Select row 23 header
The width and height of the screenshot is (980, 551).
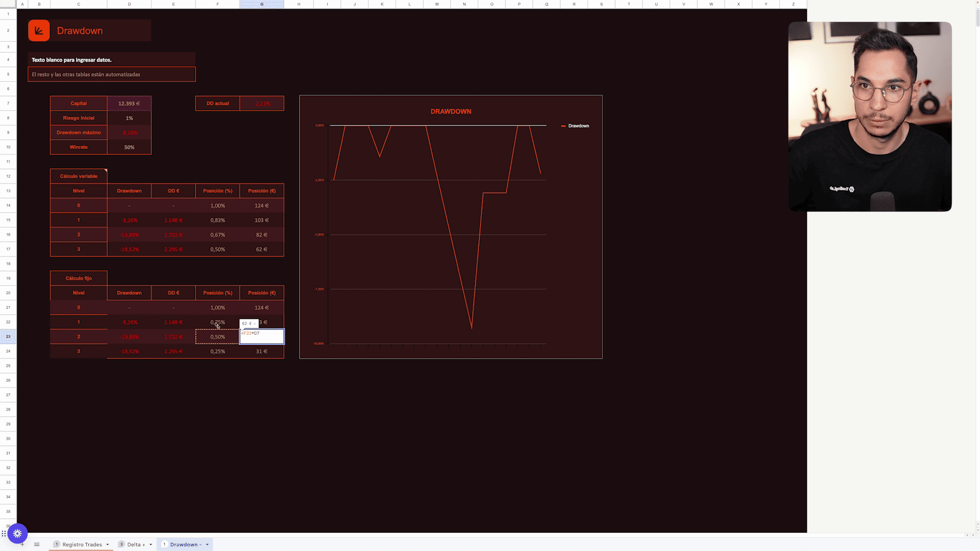coord(8,337)
